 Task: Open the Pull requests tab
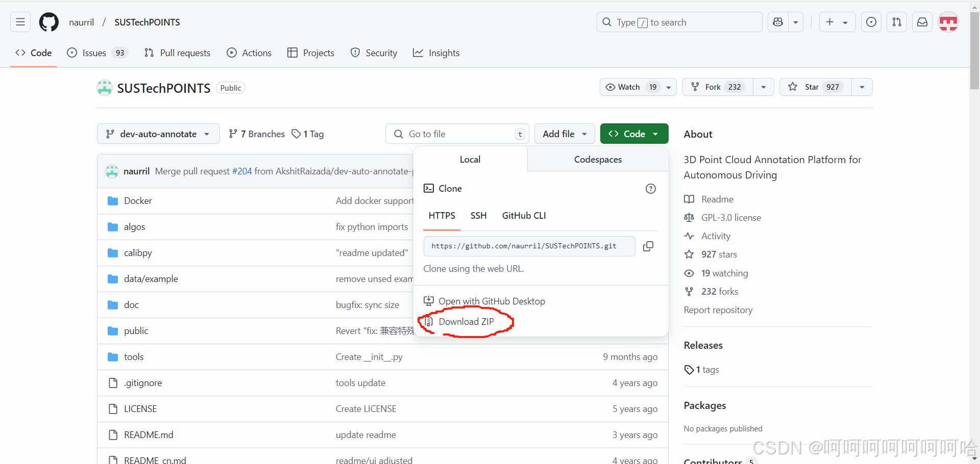(177, 53)
